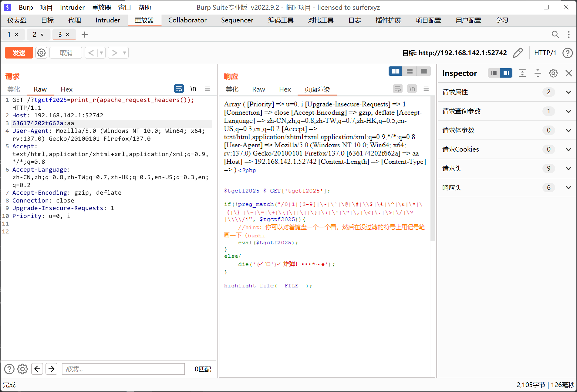577x392 pixels.
Task: Click the search magnifier icon in tab bar
Action: 555,35
